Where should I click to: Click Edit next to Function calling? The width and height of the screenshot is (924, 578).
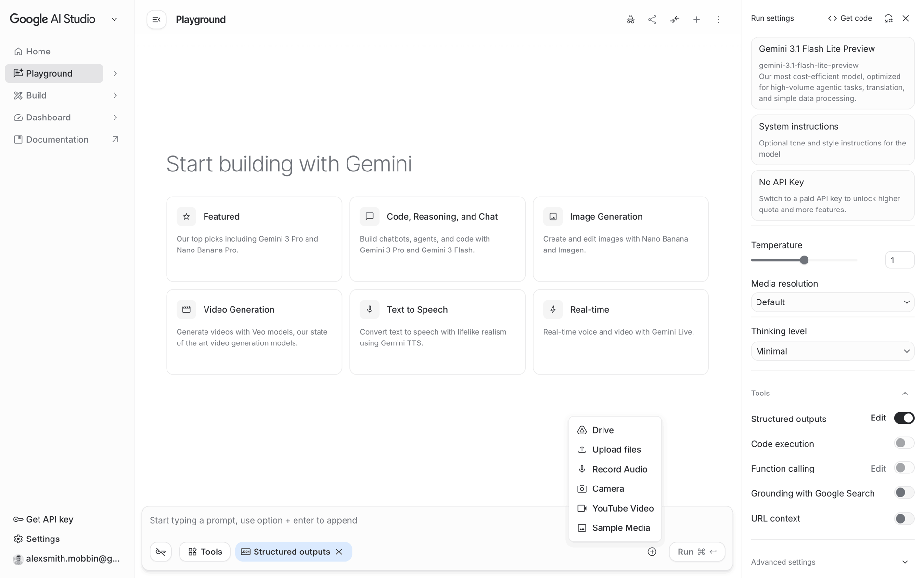click(878, 469)
